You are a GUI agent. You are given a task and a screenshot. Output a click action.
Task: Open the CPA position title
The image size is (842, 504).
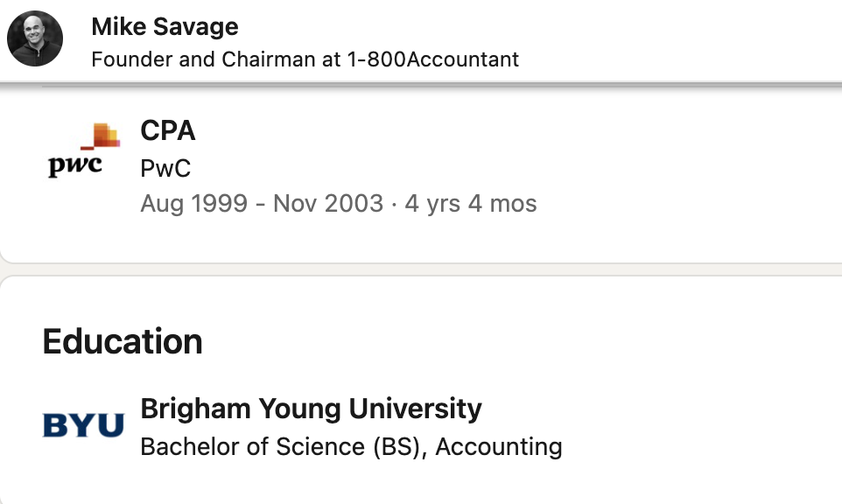[167, 130]
